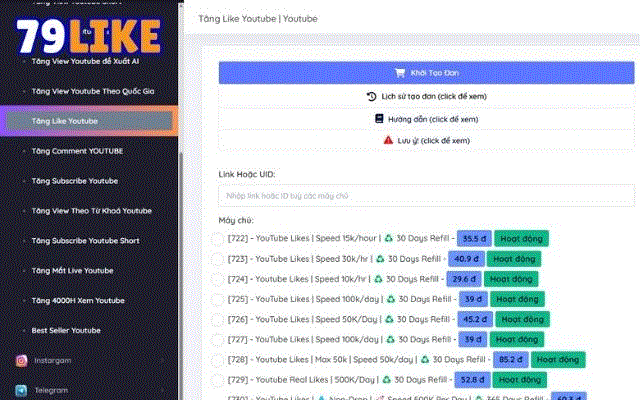The height and width of the screenshot is (400, 640).
Task: Expand Hướng dẫn (click để xem) section
Action: pos(427,119)
